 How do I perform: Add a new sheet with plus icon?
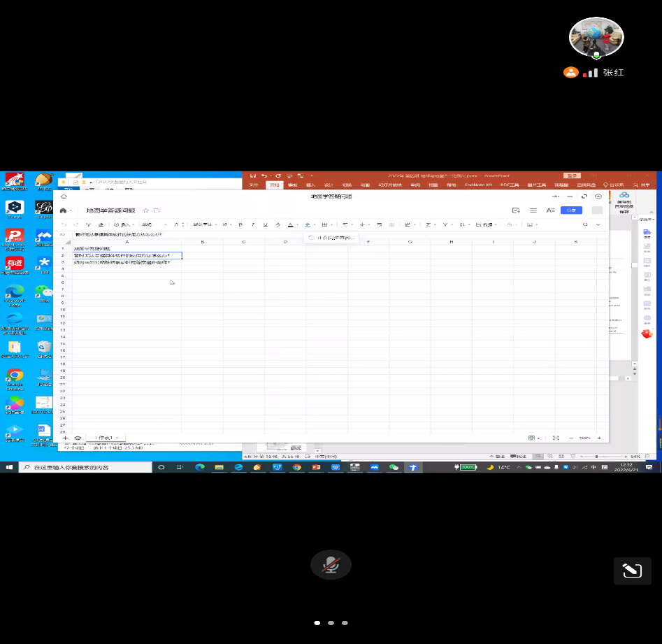click(x=66, y=438)
